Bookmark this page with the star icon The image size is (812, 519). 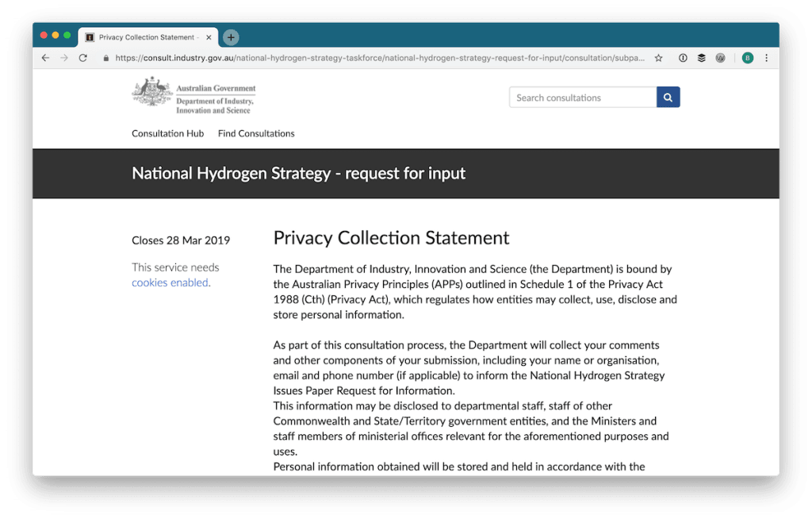(x=659, y=58)
